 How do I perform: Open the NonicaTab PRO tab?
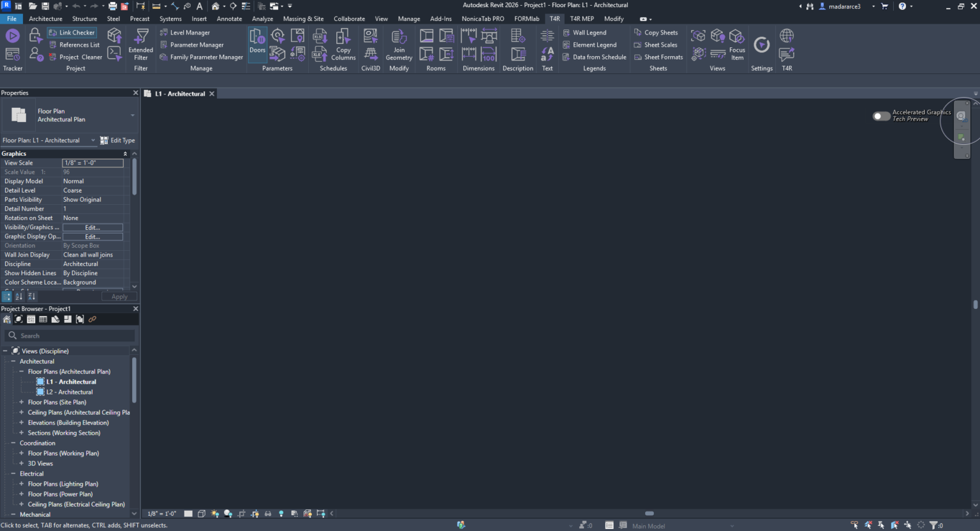tap(483, 19)
